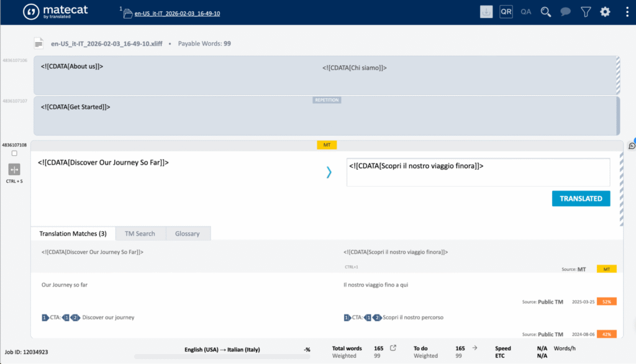Switch to the Glossary tab
The width and height of the screenshot is (636, 364).
(x=187, y=234)
